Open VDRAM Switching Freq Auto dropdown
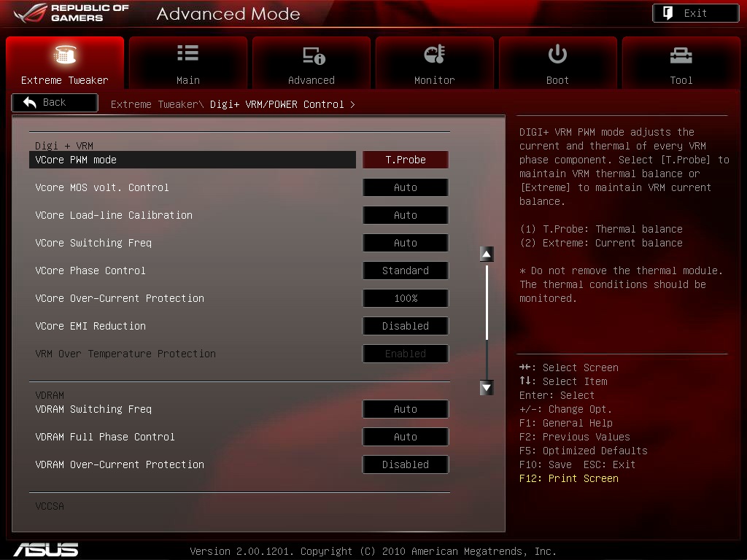The image size is (747, 560). click(406, 409)
